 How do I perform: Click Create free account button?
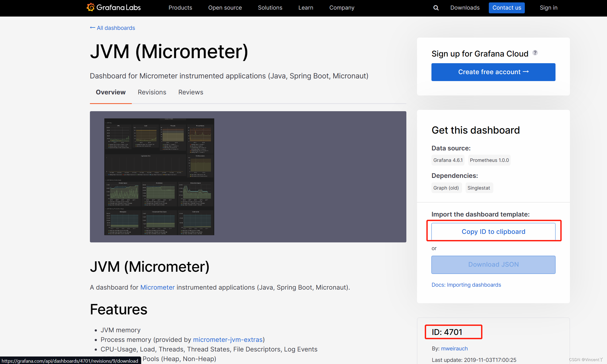[493, 72]
